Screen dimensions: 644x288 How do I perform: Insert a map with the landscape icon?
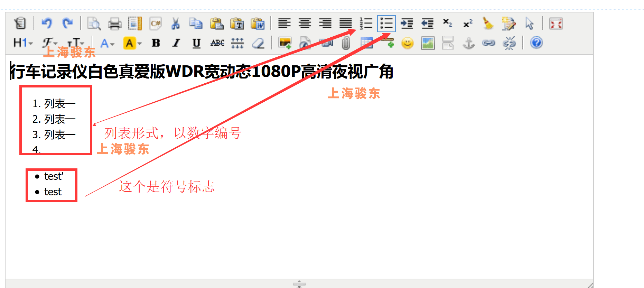[x=428, y=43]
